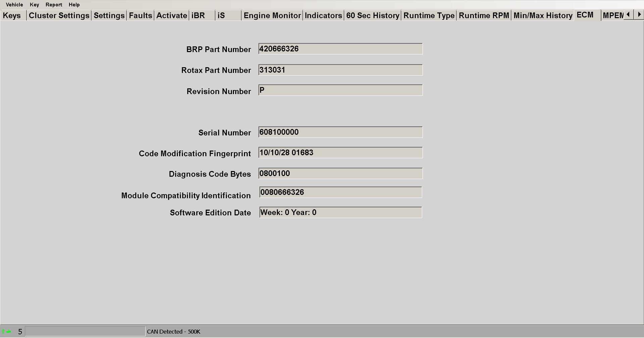Click the 'CAN Detected - 500K' status text
This screenshot has height=338, width=644.
pos(174,332)
